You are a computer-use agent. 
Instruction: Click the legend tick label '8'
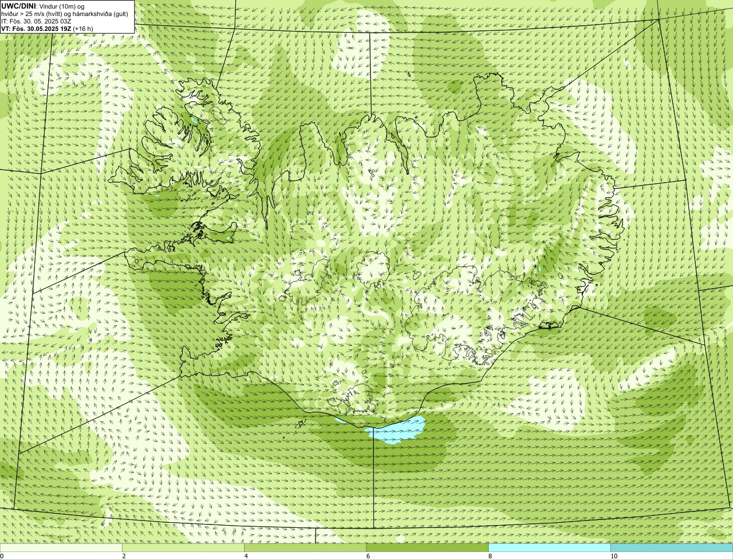[490, 556]
